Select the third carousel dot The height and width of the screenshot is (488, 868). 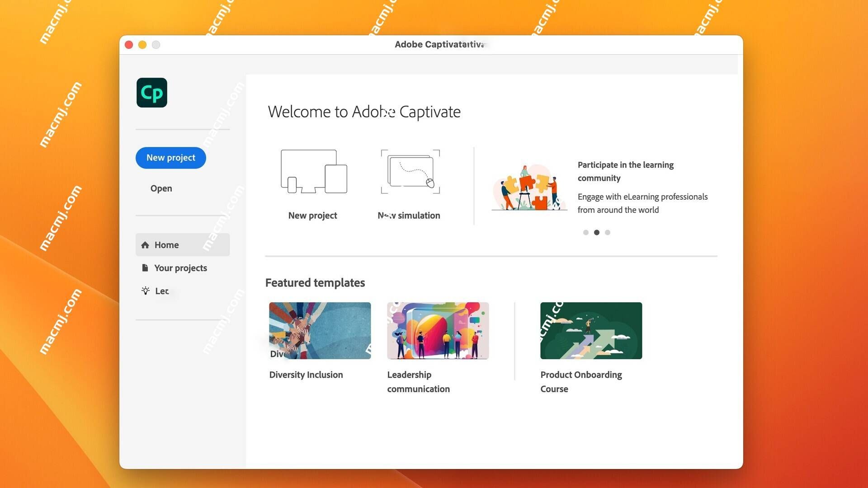pyautogui.click(x=608, y=232)
